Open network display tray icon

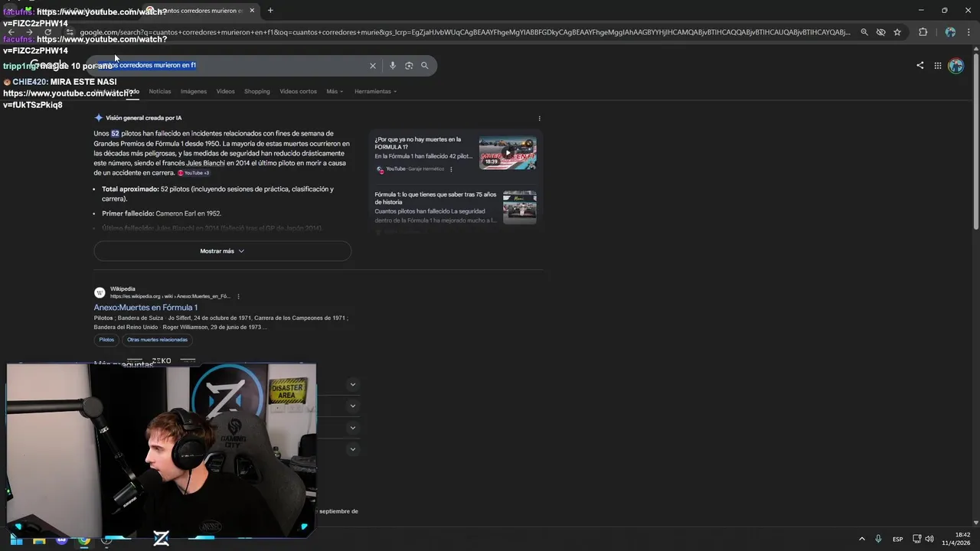pyautogui.click(x=916, y=539)
